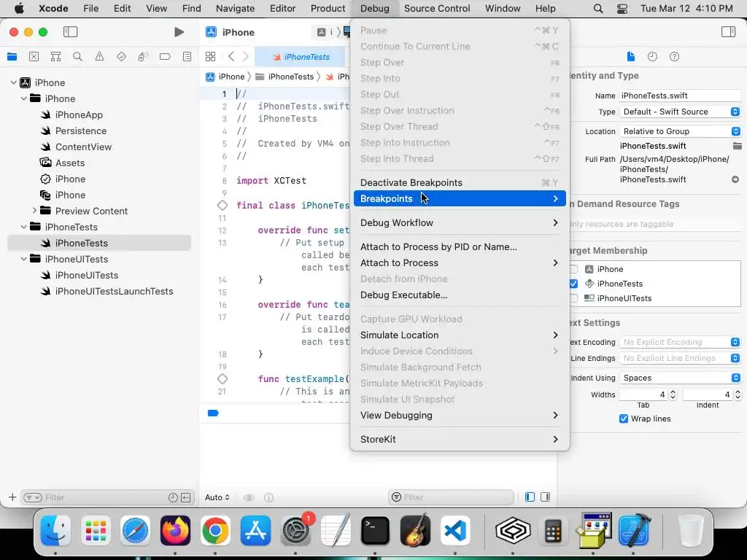Open the Issue navigator warning icon
This screenshot has width=747, height=560.
[x=99, y=57]
